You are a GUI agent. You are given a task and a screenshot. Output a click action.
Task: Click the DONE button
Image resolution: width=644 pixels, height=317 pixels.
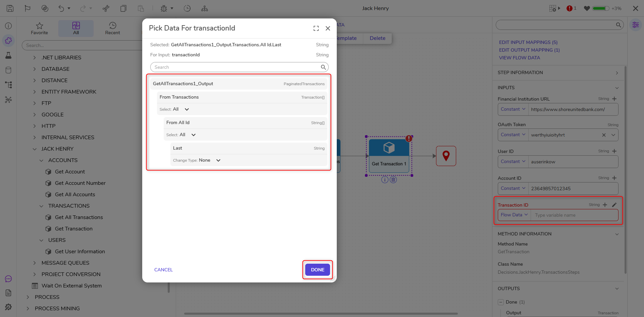tap(318, 270)
